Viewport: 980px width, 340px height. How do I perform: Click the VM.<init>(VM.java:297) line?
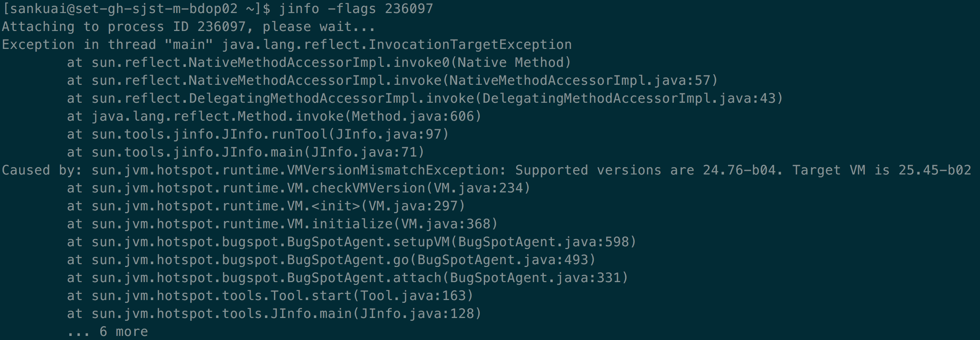tap(266, 206)
